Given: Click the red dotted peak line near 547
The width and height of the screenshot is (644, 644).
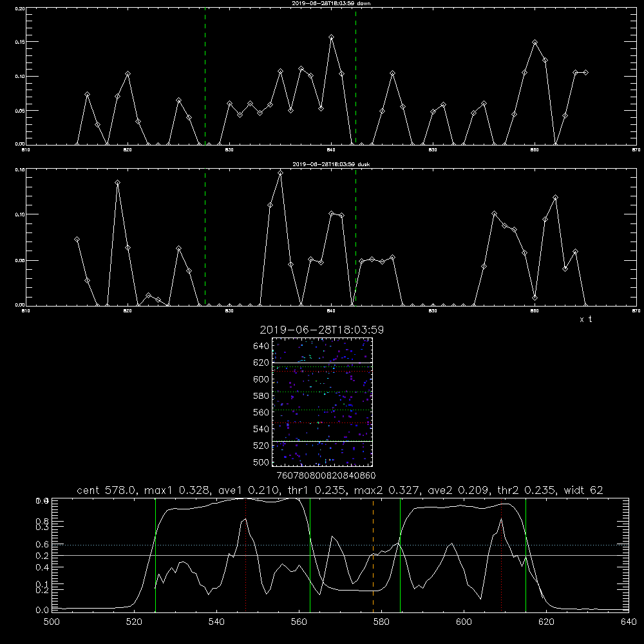Looking at the screenshot, I should click(x=245, y=554).
